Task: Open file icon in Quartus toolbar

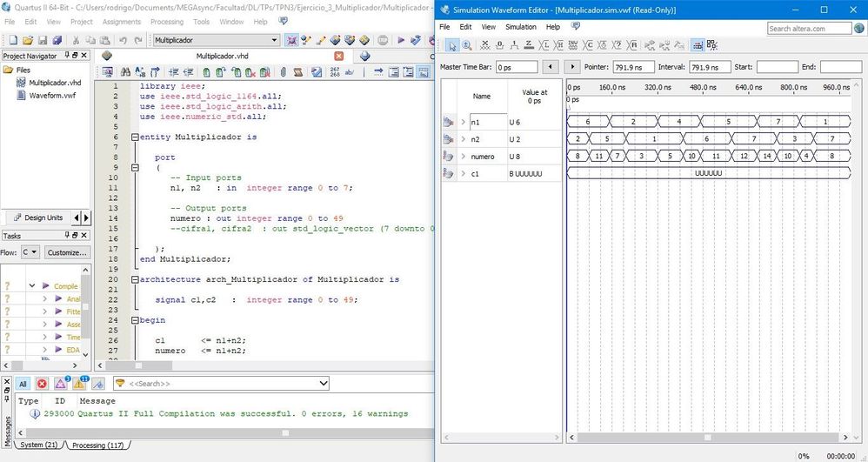Action: pyautogui.click(x=28, y=40)
